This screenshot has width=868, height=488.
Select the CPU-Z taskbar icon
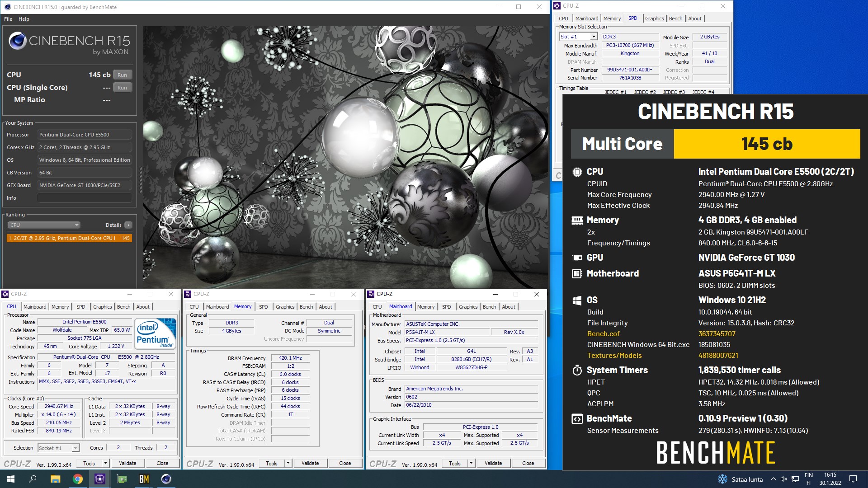[100, 479]
